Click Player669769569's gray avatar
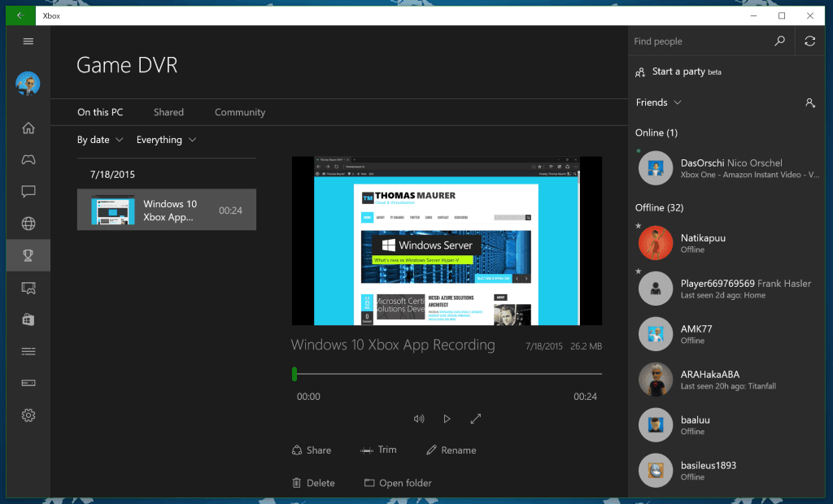This screenshot has height=504, width=833. (x=656, y=289)
